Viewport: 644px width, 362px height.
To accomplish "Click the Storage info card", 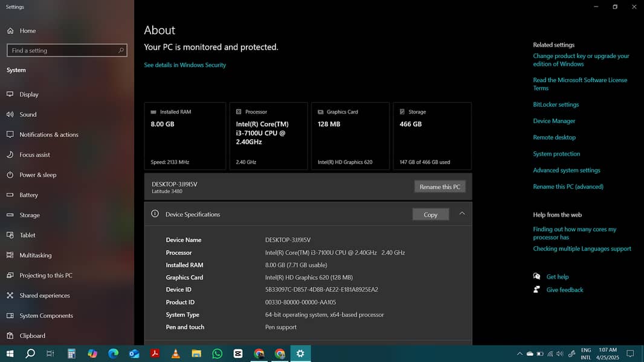I will (432, 136).
